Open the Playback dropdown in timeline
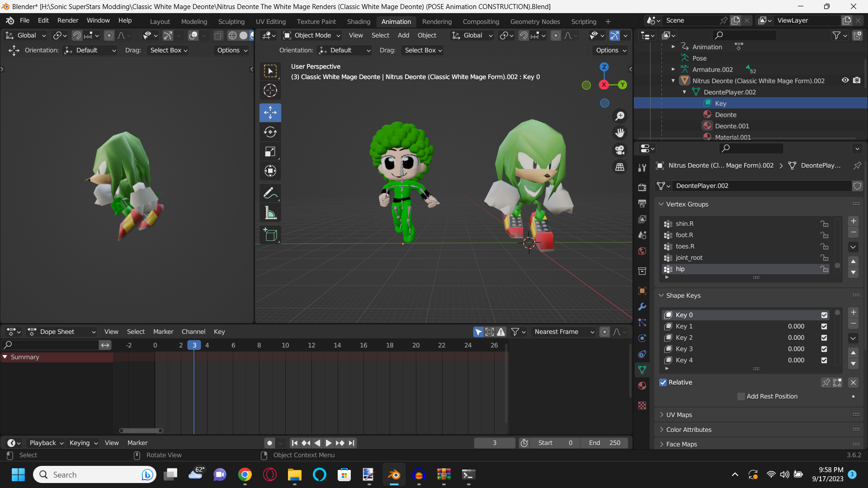The width and height of the screenshot is (868, 488). point(46,443)
